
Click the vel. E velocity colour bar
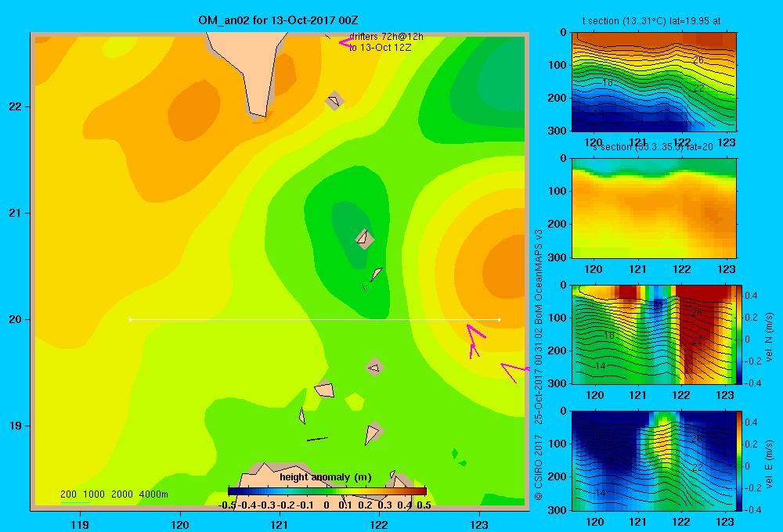pos(739,461)
